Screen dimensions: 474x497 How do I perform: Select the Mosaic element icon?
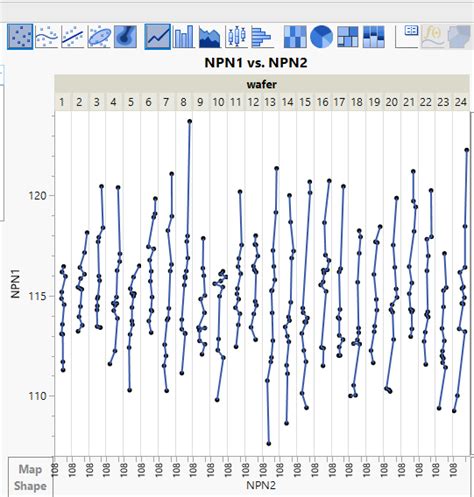click(374, 36)
